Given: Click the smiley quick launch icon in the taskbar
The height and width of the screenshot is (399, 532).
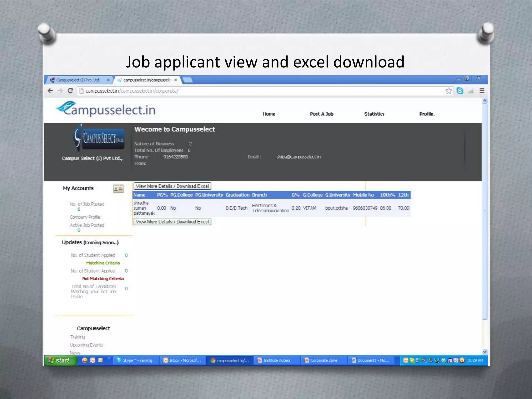Looking at the screenshot, I should (x=84, y=360).
